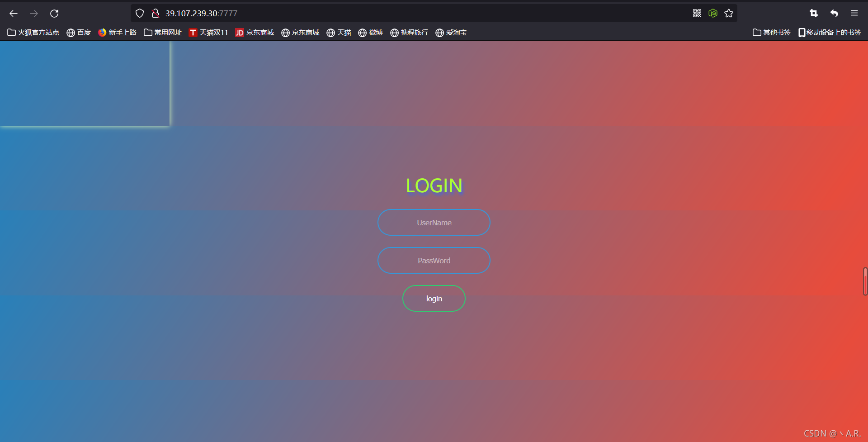This screenshot has height=442, width=868.
Task: Open the 火狐官方站点 bookmark folder
Action: click(x=33, y=33)
